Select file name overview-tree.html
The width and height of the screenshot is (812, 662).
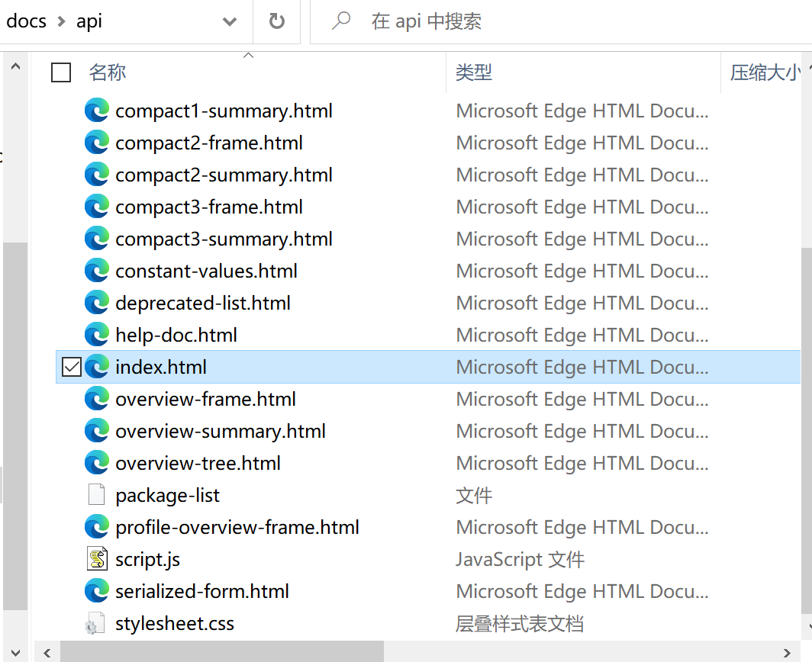(x=198, y=463)
